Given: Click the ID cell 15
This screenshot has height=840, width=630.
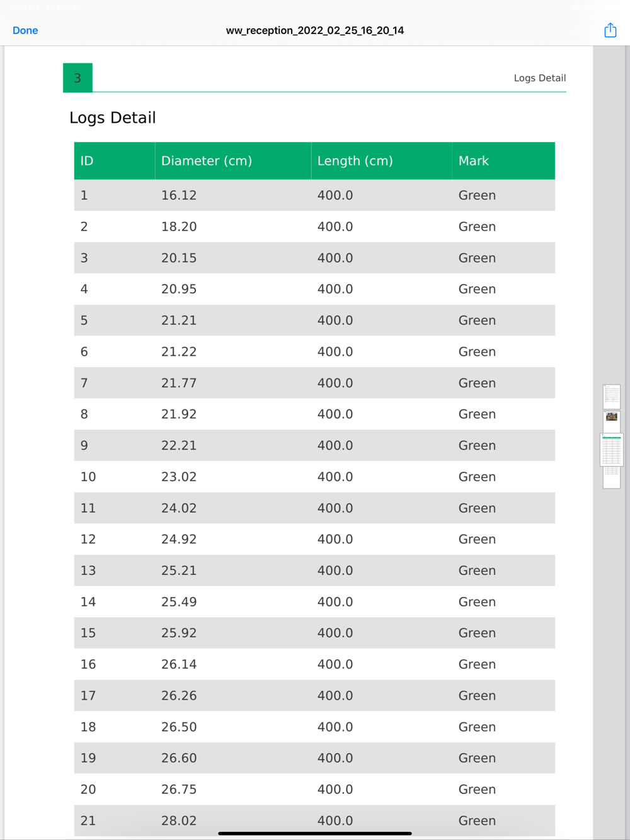Looking at the screenshot, I should point(88,633).
